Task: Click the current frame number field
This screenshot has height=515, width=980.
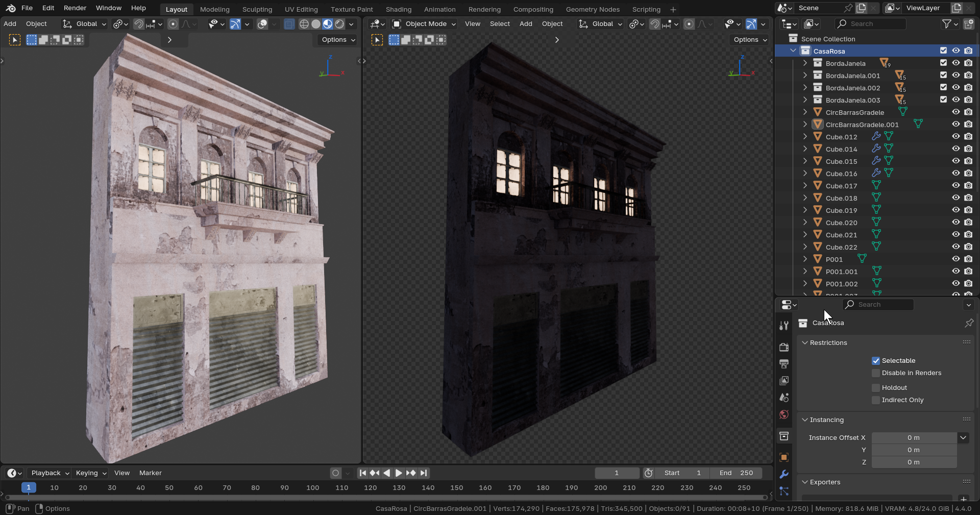Action: [x=617, y=473]
